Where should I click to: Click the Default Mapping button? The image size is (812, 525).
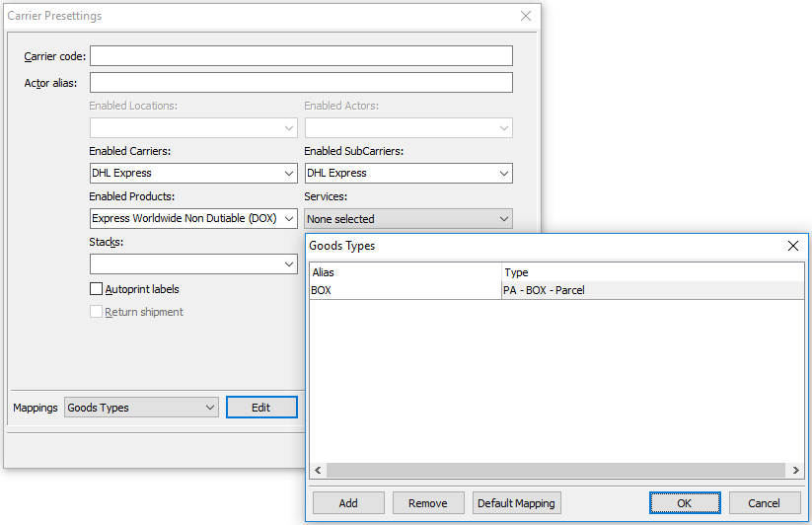coord(516,503)
